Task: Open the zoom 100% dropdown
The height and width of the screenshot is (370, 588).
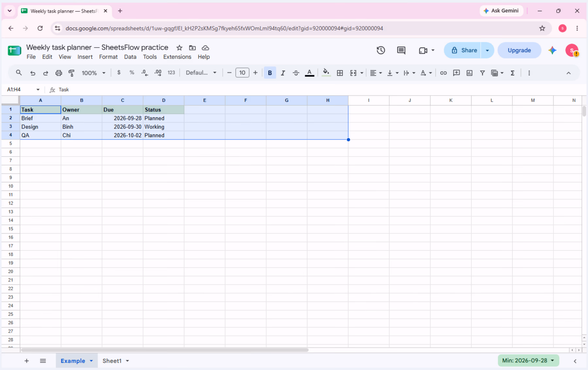Action: [93, 73]
